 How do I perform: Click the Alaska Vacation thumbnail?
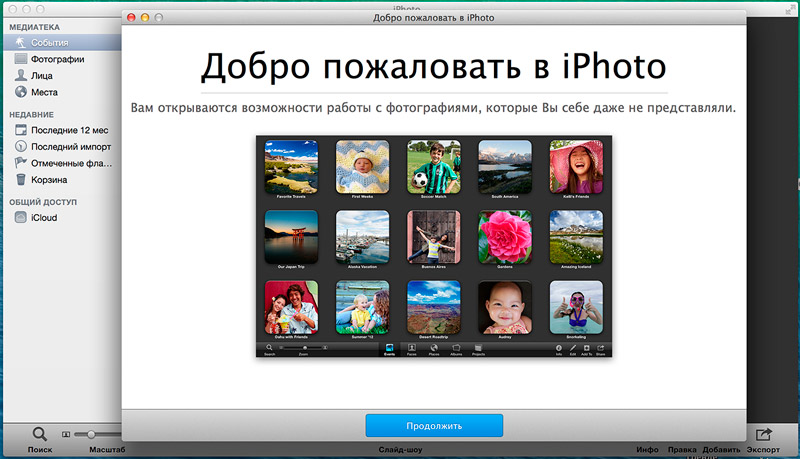[x=362, y=237]
